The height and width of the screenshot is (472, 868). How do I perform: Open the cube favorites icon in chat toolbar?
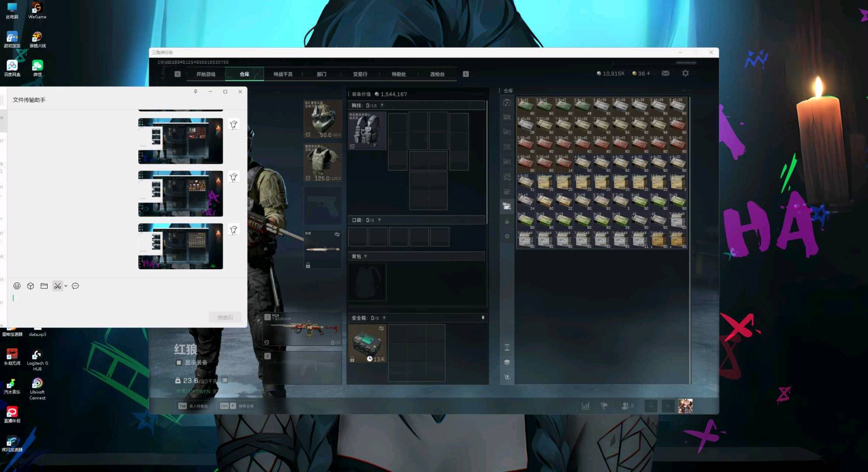coord(31,286)
